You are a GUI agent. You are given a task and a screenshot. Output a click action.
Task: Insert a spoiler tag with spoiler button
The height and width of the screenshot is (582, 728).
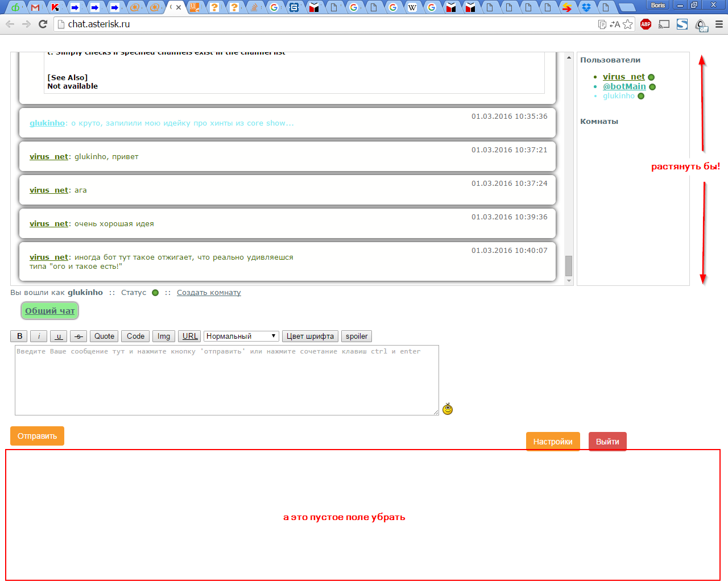tap(357, 336)
